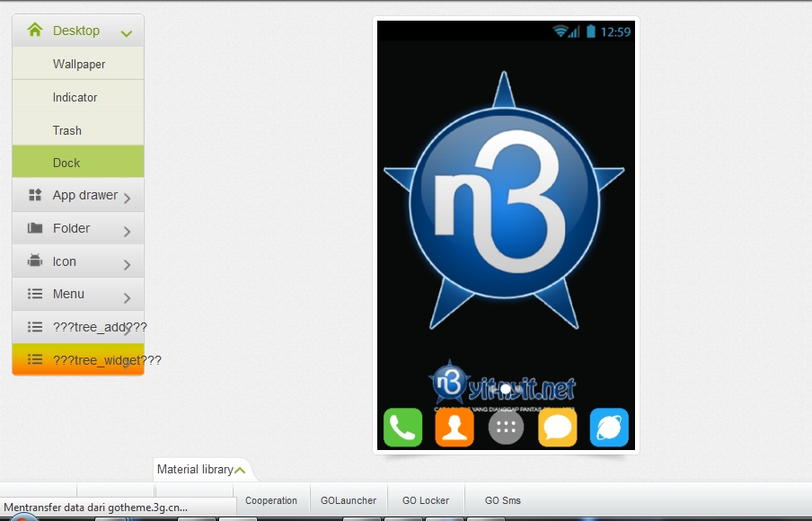The width and height of the screenshot is (812, 521).
Task: Tap the blue browser dock icon
Action: (609, 428)
